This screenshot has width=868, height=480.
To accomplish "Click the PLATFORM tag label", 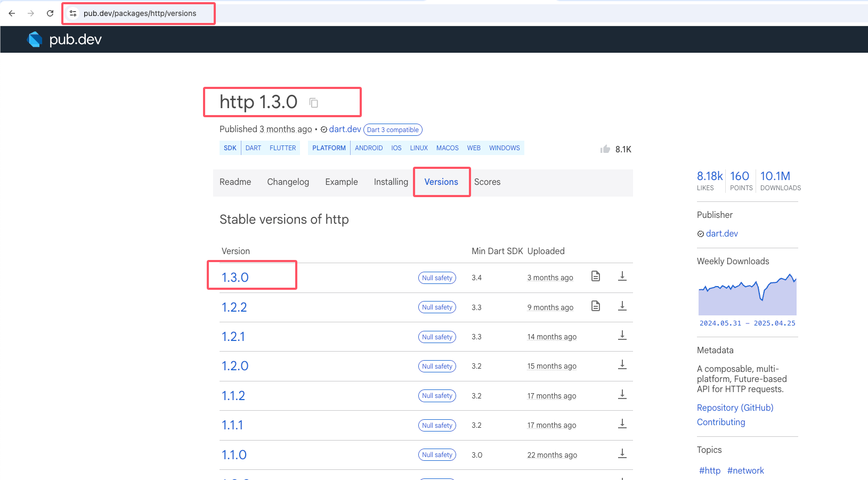I will (x=329, y=148).
